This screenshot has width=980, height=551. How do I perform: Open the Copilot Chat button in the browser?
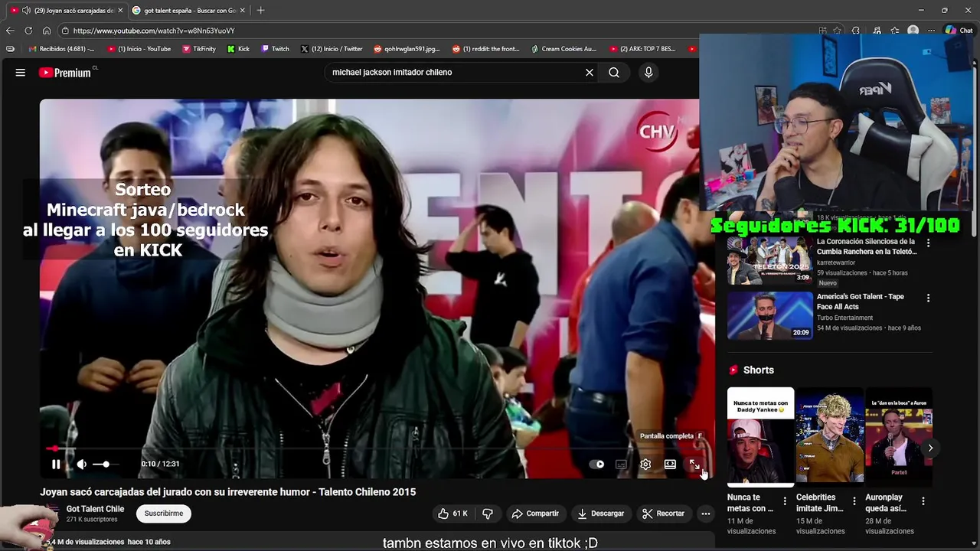[x=959, y=31]
